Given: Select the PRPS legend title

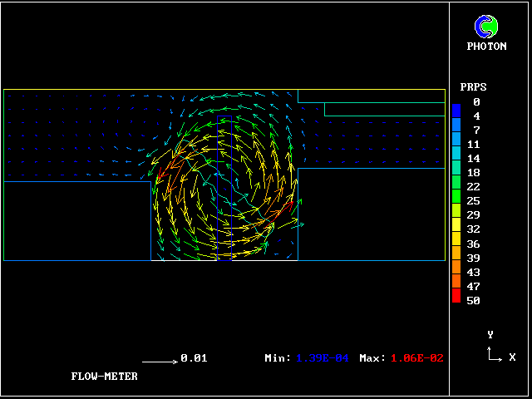Looking at the screenshot, I should click(x=473, y=86).
